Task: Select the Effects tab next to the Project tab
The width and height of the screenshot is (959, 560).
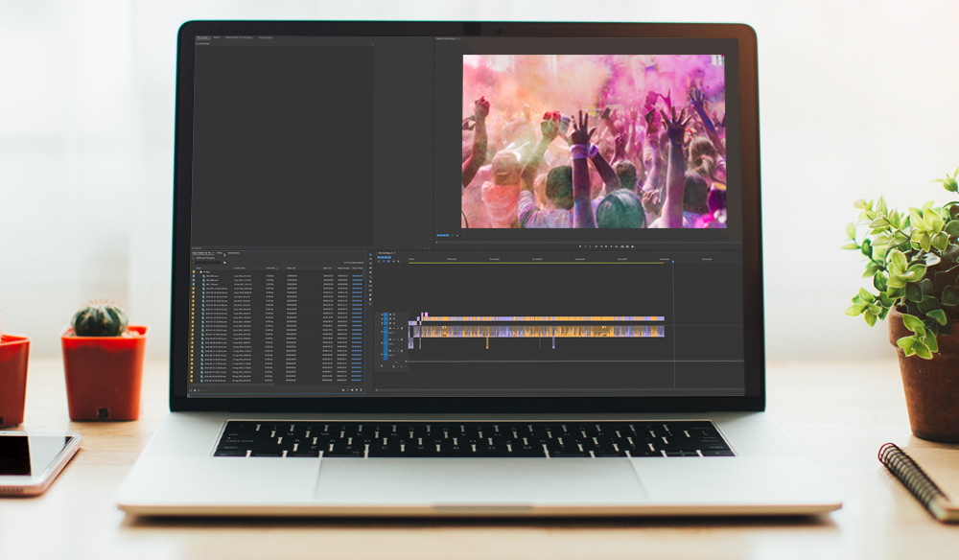Action: (x=220, y=253)
